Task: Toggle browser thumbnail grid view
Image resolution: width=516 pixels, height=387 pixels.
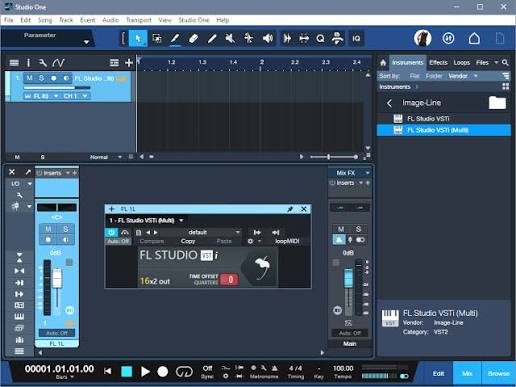Action: pos(505,87)
